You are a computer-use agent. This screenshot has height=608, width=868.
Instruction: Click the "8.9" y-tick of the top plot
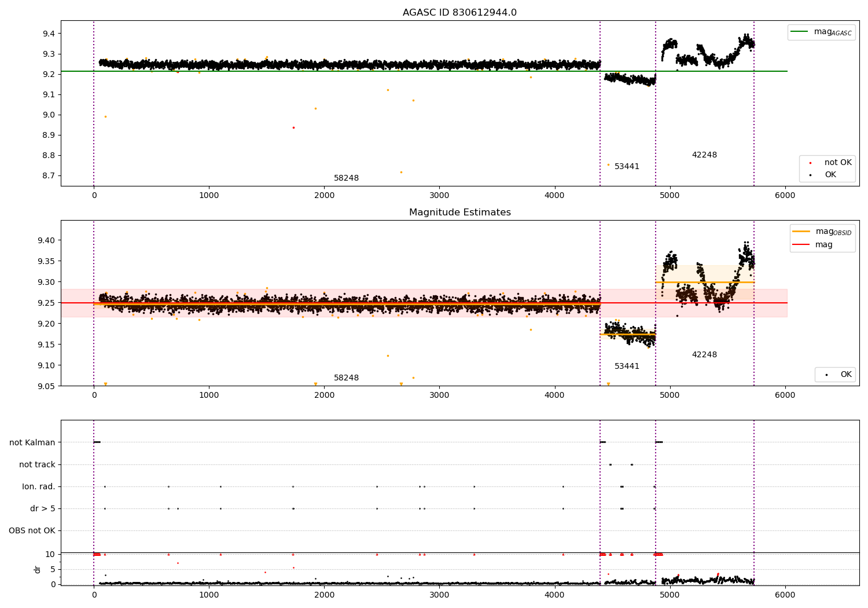tap(49, 135)
